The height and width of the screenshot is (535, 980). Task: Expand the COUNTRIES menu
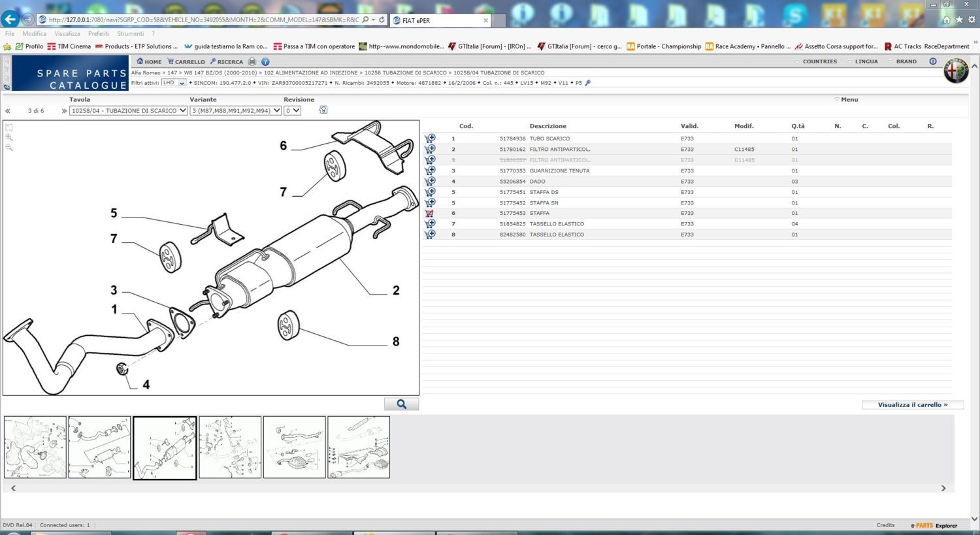click(816, 61)
